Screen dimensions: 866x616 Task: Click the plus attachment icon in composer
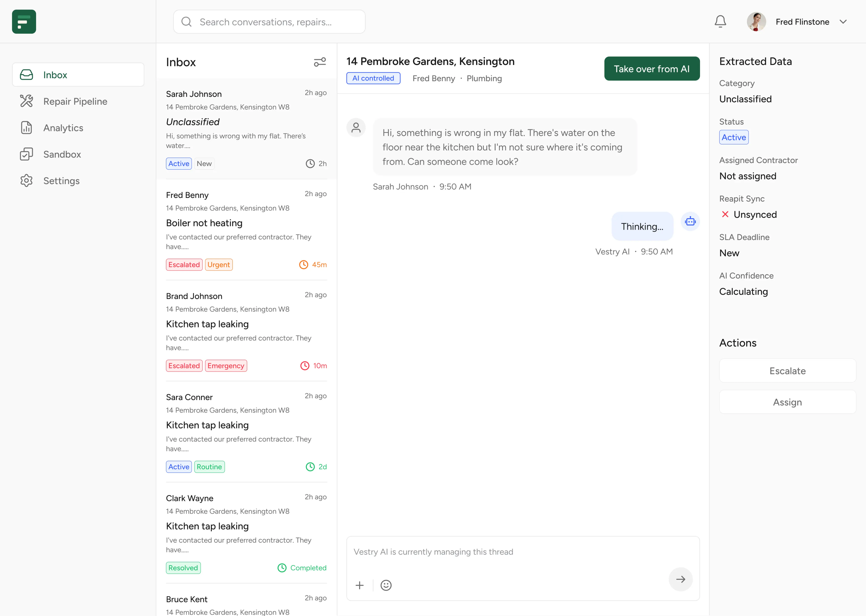[x=359, y=585]
